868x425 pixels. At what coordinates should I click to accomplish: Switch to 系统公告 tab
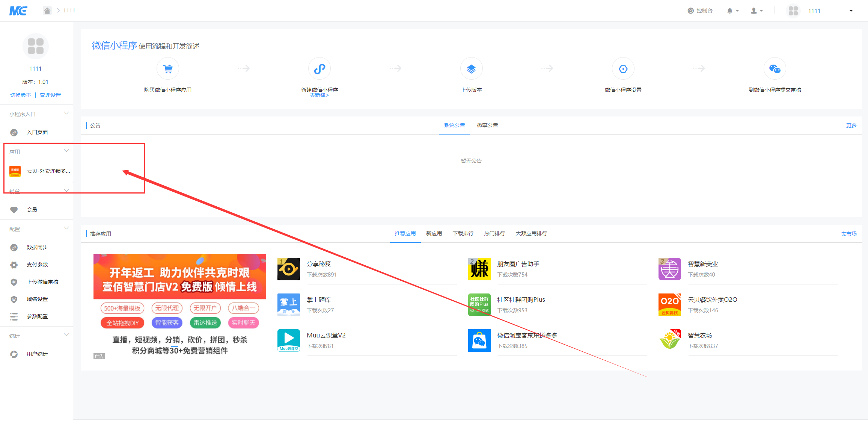[454, 125]
